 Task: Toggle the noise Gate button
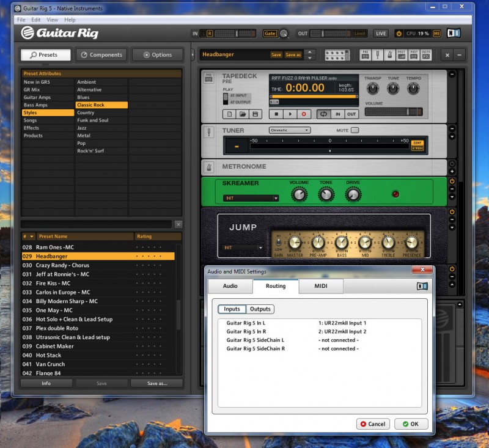pos(270,34)
